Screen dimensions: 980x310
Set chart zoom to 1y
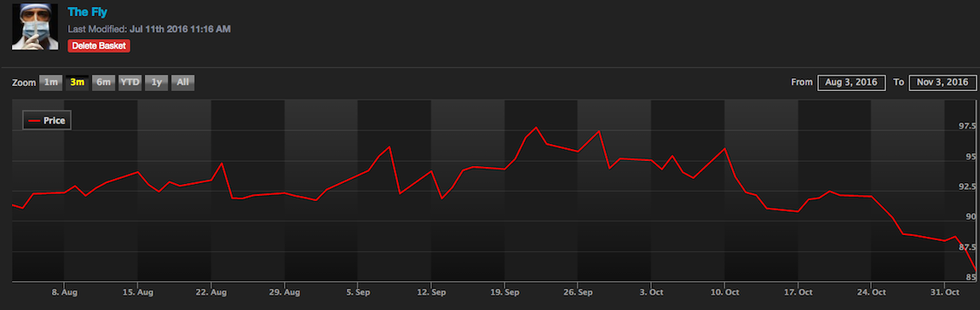click(x=156, y=83)
